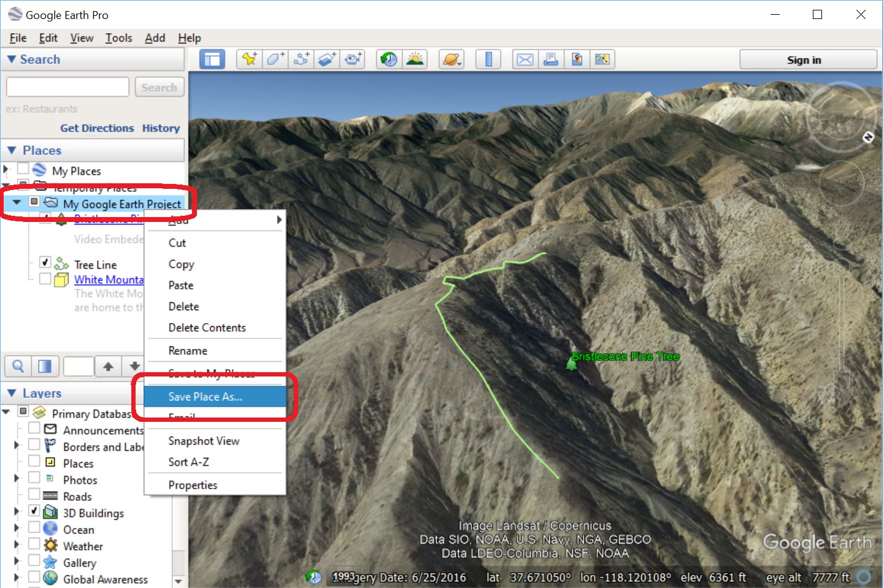Choose Save Place As from context menu

coord(215,397)
